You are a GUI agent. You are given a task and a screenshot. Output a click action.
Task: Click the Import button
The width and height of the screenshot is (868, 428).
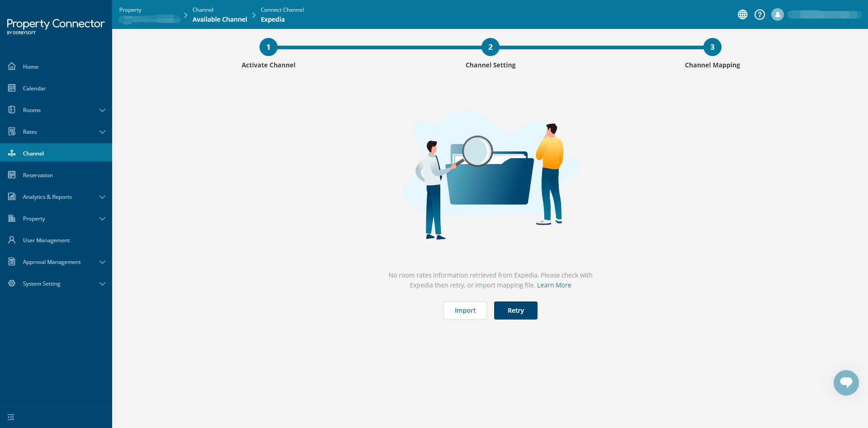coord(465,310)
